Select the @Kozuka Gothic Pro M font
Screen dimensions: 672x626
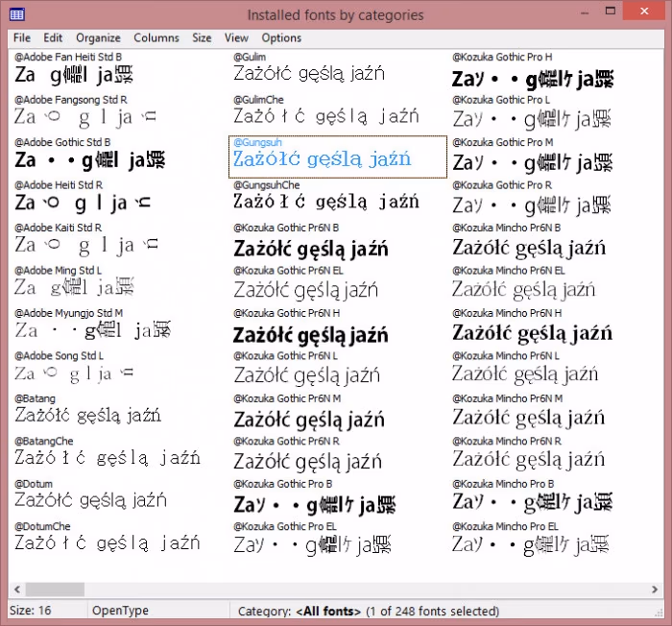point(556,156)
